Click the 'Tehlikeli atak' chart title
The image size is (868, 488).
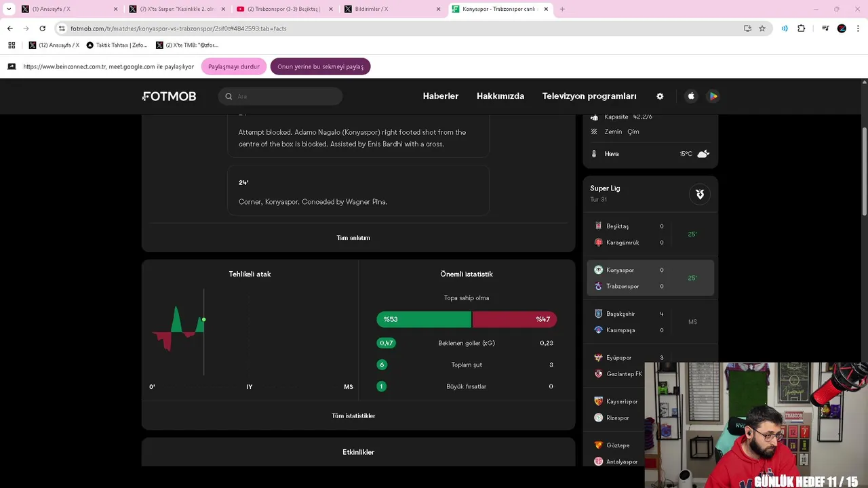(250, 274)
